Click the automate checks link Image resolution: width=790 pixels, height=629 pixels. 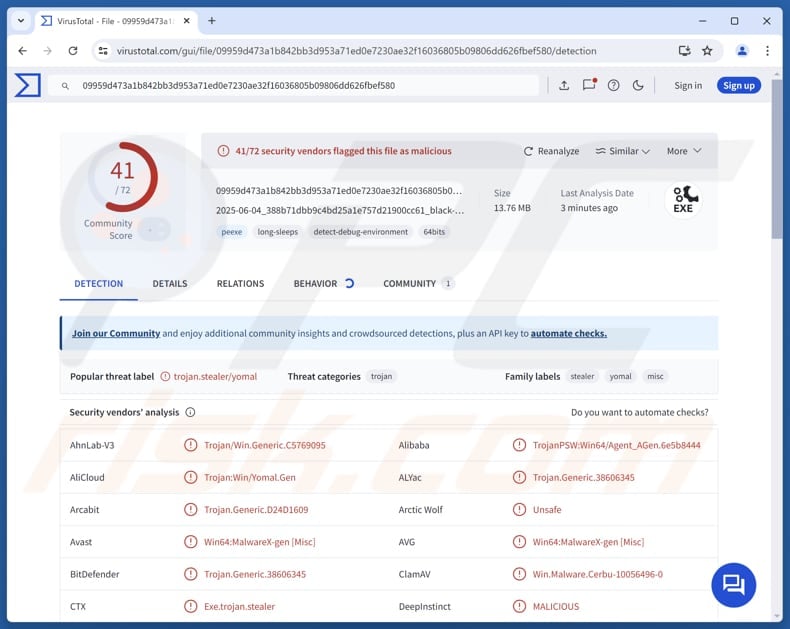(568, 333)
